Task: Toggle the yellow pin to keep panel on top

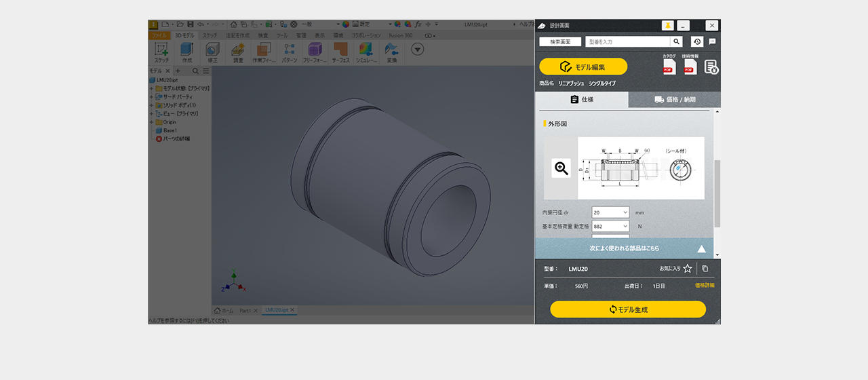Action: pos(667,26)
